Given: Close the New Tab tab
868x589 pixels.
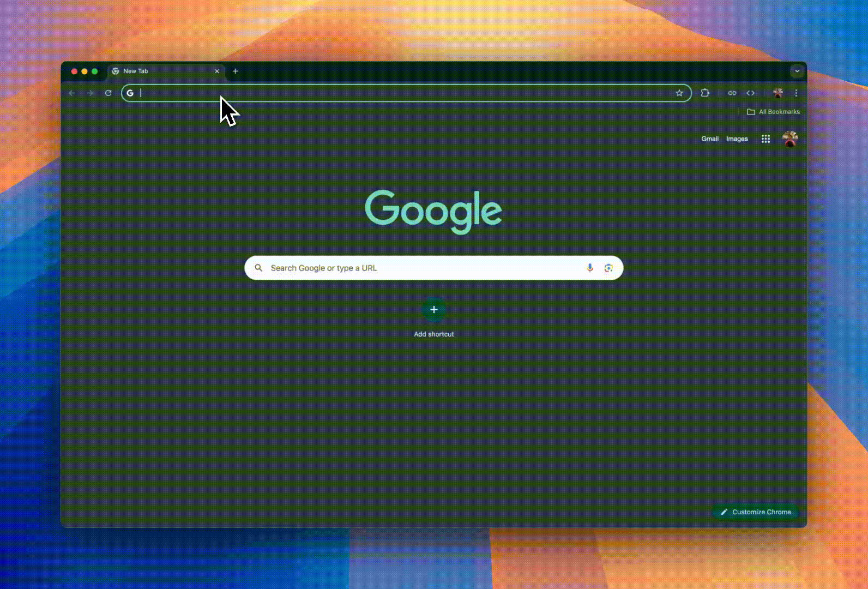Looking at the screenshot, I should 217,71.
